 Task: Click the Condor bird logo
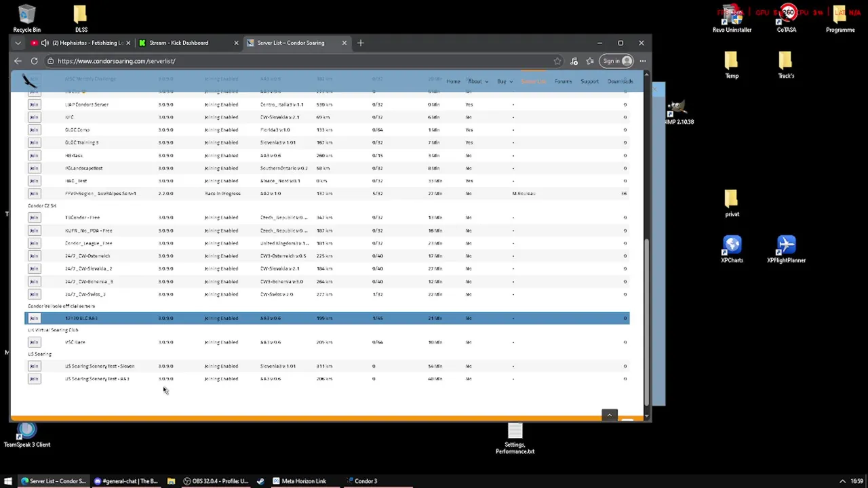coord(29,81)
